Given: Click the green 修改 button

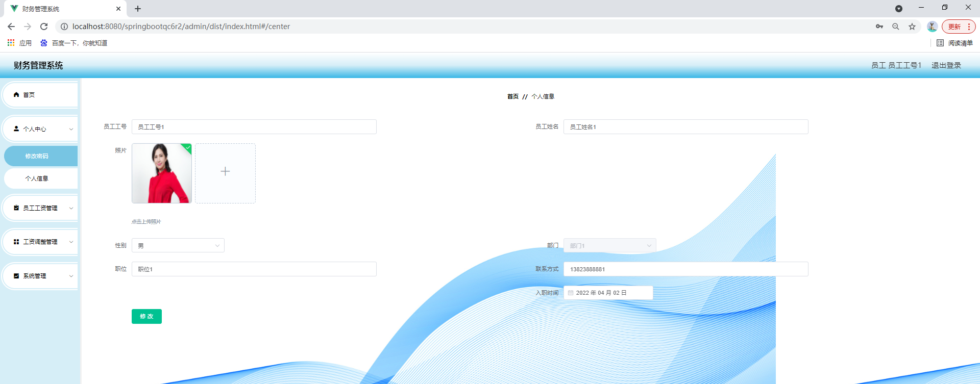Looking at the screenshot, I should (146, 317).
